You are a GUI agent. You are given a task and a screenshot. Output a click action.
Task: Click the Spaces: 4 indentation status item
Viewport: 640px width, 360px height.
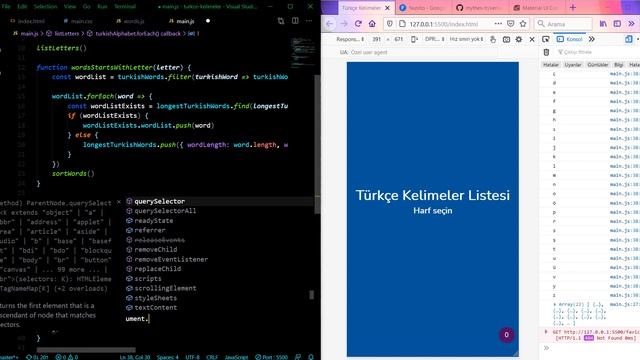point(167,357)
